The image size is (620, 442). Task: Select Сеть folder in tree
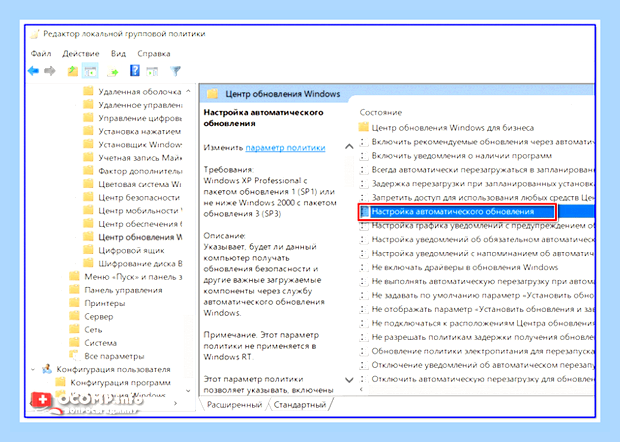pos(86,330)
